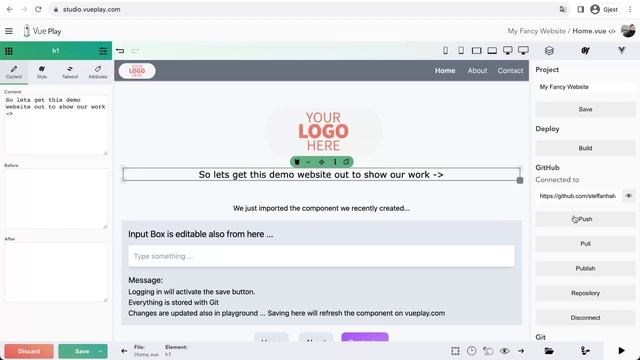The height and width of the screenshot is (360, 640).
Task: Redo the last undone change
Action: [135, 51]
